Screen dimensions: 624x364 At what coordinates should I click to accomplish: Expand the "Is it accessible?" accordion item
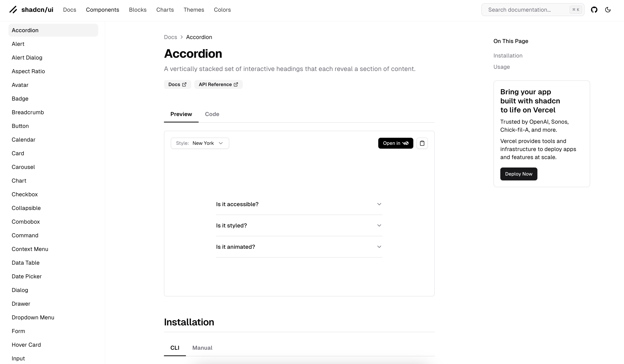coord(299,204)
